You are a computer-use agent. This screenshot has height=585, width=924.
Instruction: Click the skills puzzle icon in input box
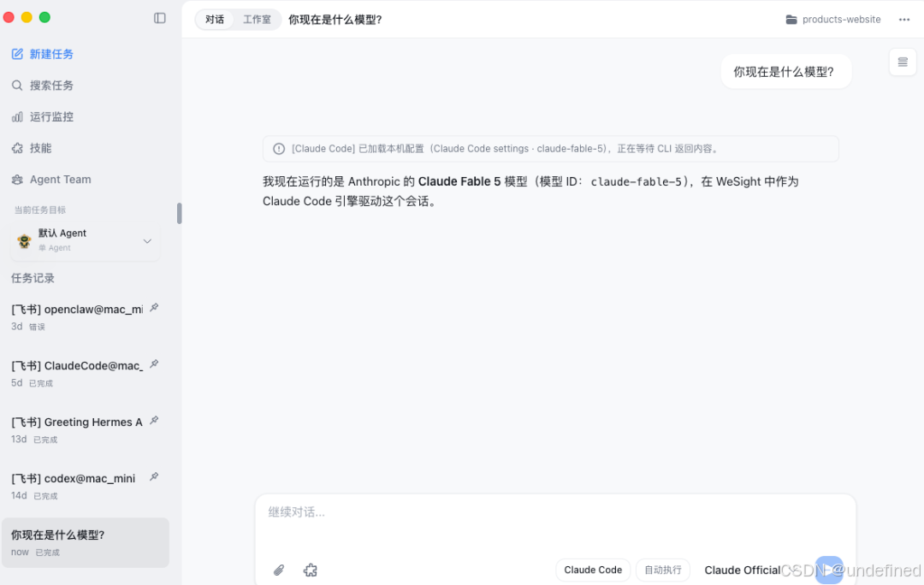311,570
